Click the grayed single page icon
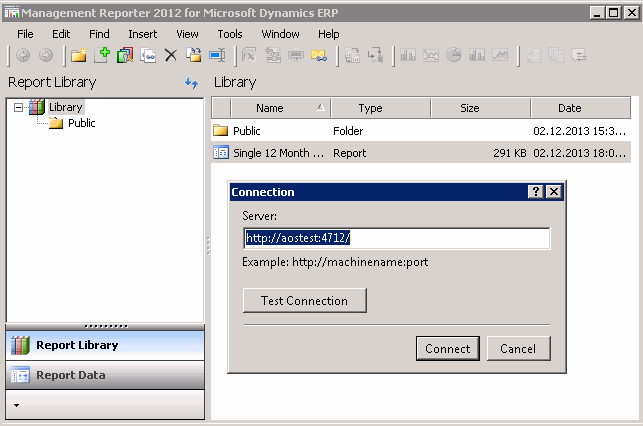Screen dimensions: 643x426 pyautogui.click(x=534, y=55)
